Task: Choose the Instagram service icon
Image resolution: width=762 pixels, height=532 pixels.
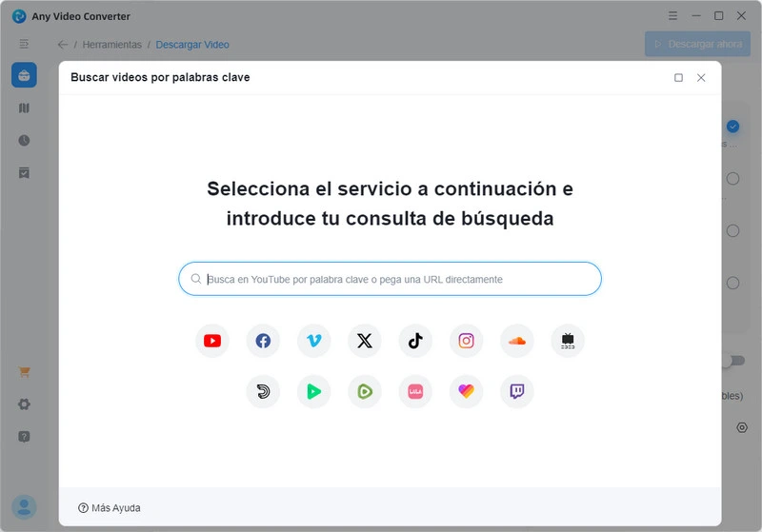Action: click(466, 341)
